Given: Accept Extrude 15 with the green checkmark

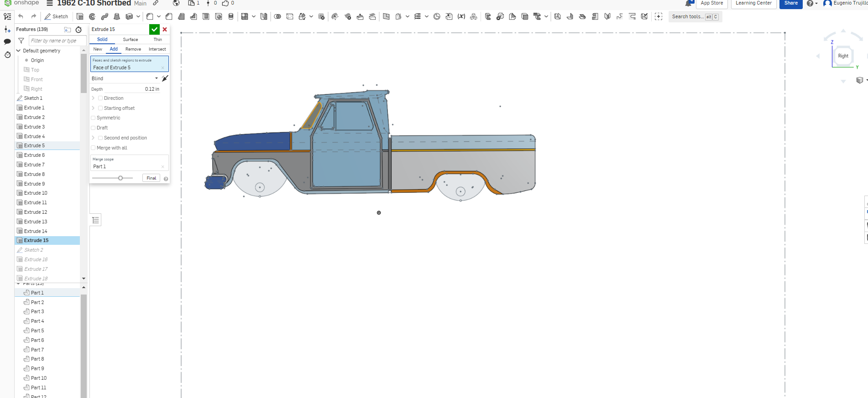Looking at the screenshot, I should (154, 29).
